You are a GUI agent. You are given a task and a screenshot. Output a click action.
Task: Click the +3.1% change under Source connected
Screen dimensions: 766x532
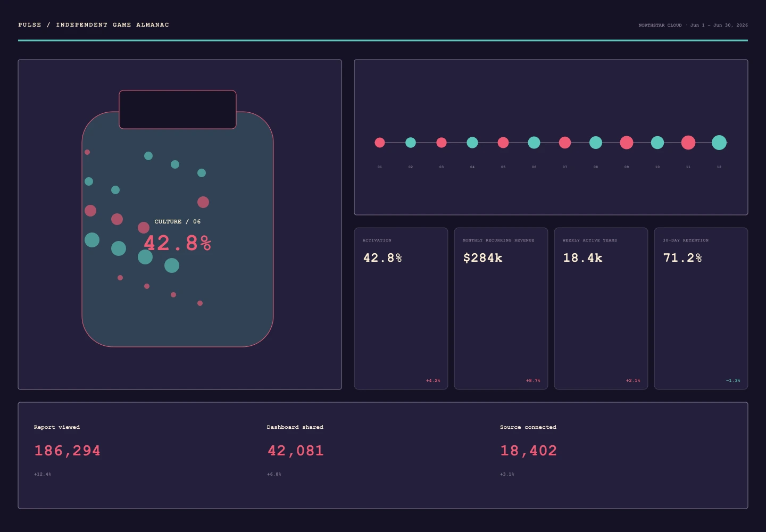(x=507, y=474)
